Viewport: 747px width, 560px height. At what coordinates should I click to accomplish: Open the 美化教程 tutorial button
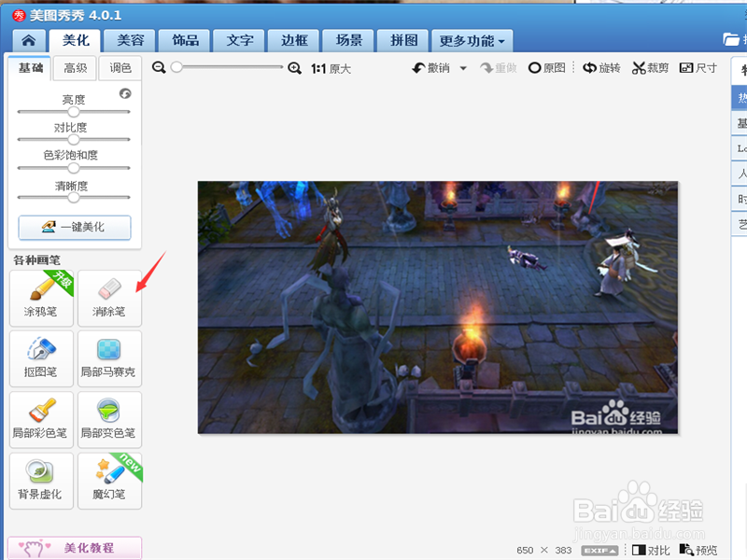pos(75,548)
